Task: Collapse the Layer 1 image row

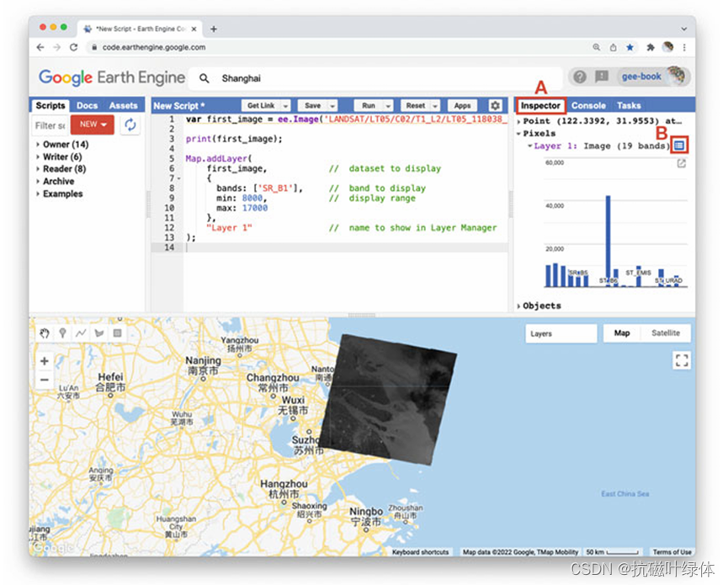Action: pos(529,146)
